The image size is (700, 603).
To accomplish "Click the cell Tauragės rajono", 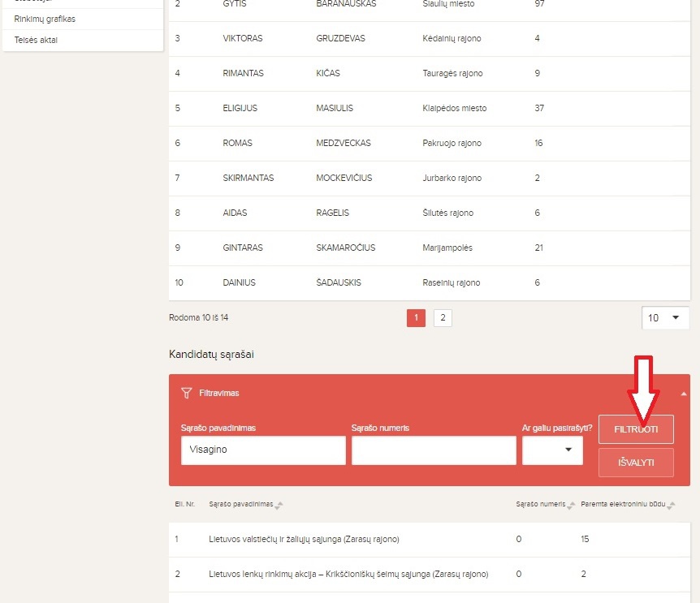I will point(452,73).
